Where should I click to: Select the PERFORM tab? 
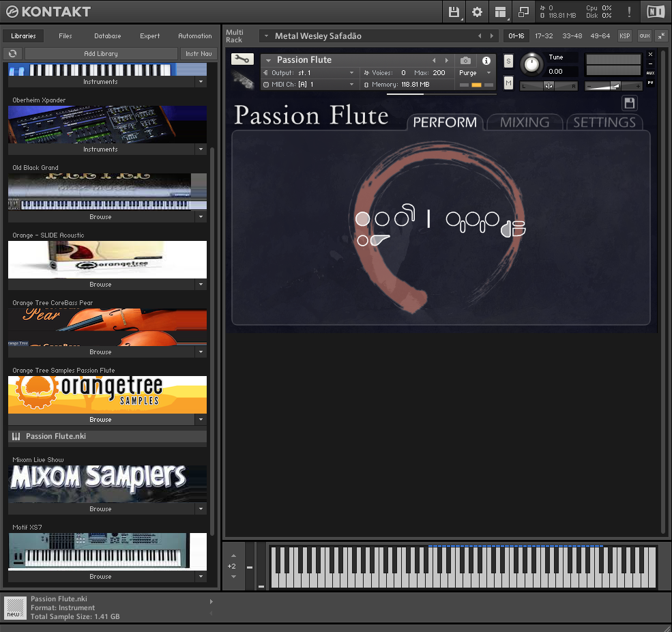click(x=445, y=122)
